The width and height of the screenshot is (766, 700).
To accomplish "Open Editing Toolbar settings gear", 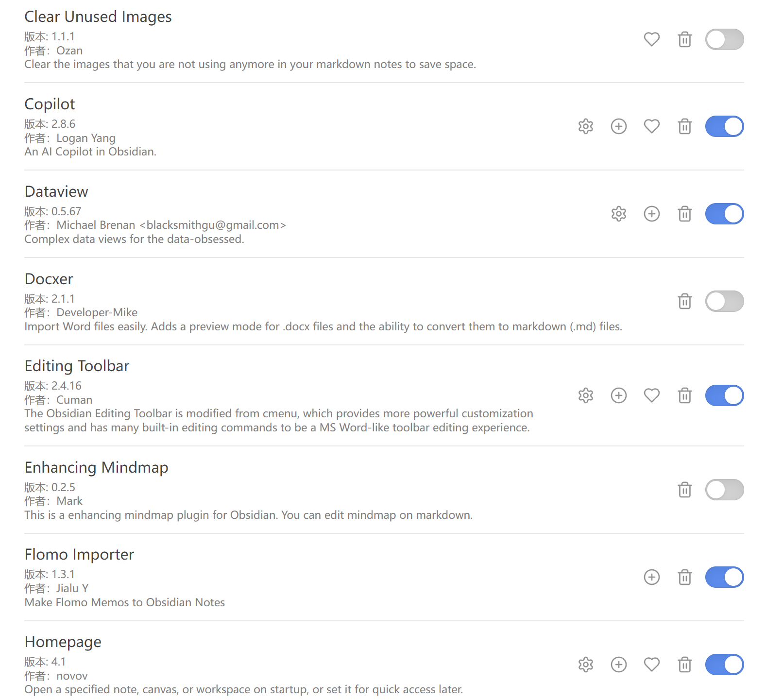I will click(586, 395).
